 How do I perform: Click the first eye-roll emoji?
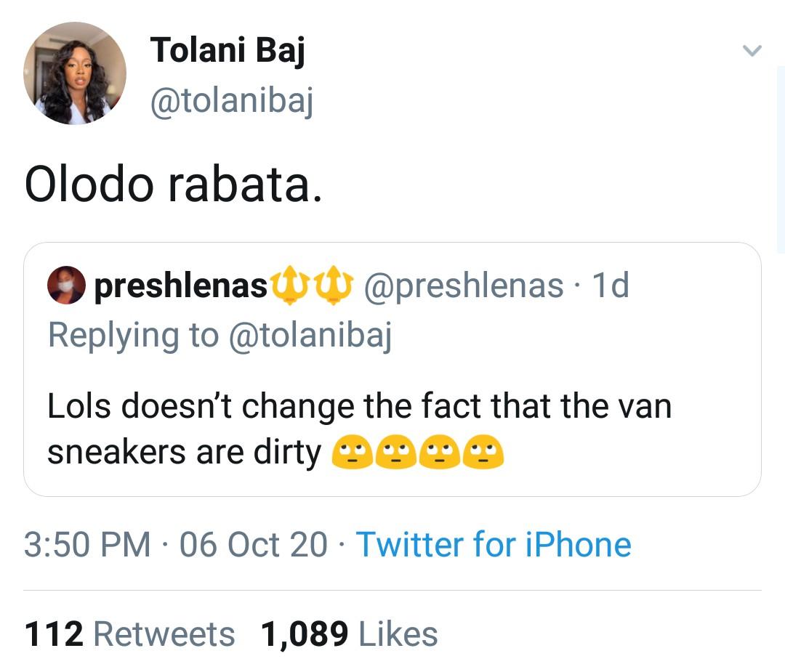[353, 452]
